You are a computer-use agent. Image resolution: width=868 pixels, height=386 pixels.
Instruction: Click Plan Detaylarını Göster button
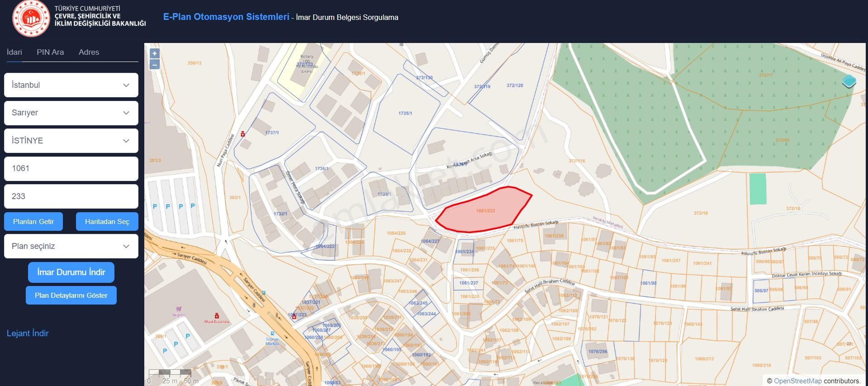point(71,295)
